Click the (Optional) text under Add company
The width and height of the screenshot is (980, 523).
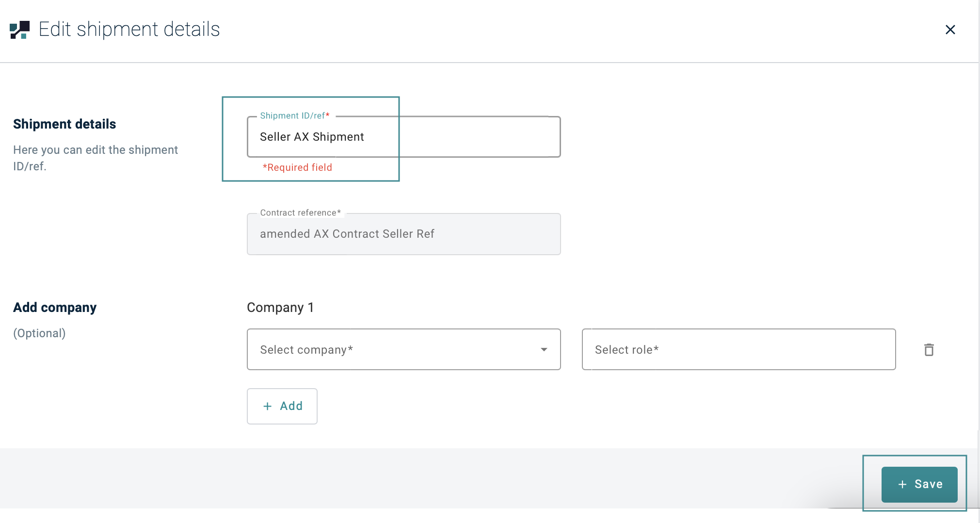pyautogui.click(x=39, y=333)
